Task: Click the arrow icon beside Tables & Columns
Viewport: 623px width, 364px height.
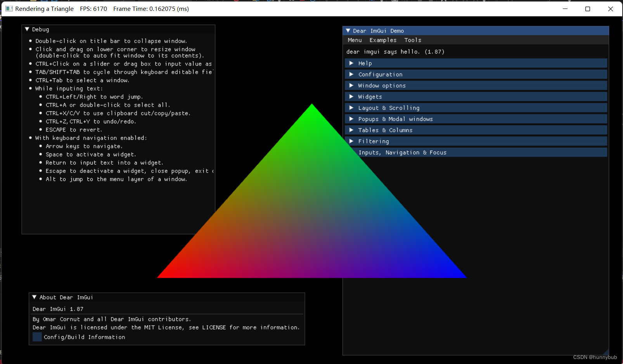Action: 351,130
